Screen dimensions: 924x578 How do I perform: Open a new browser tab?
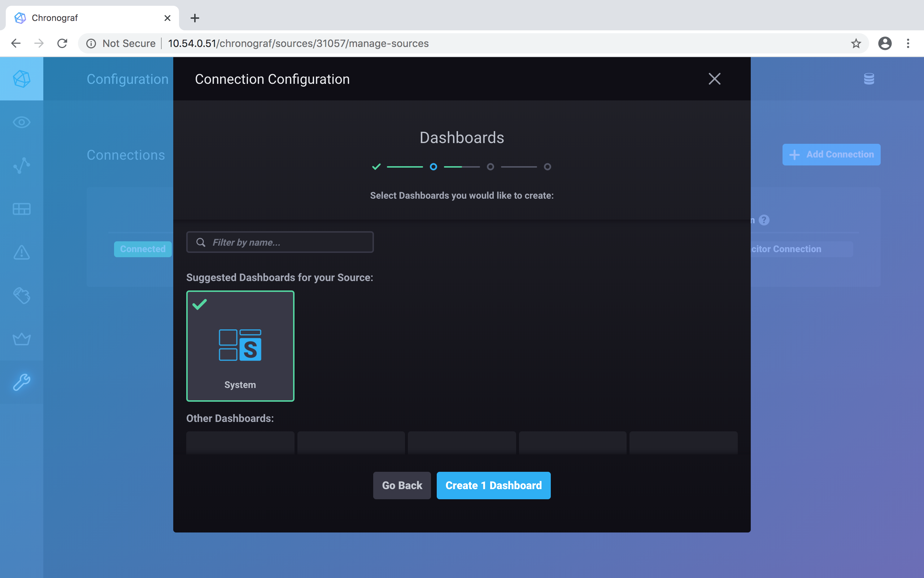pos(195,18)
